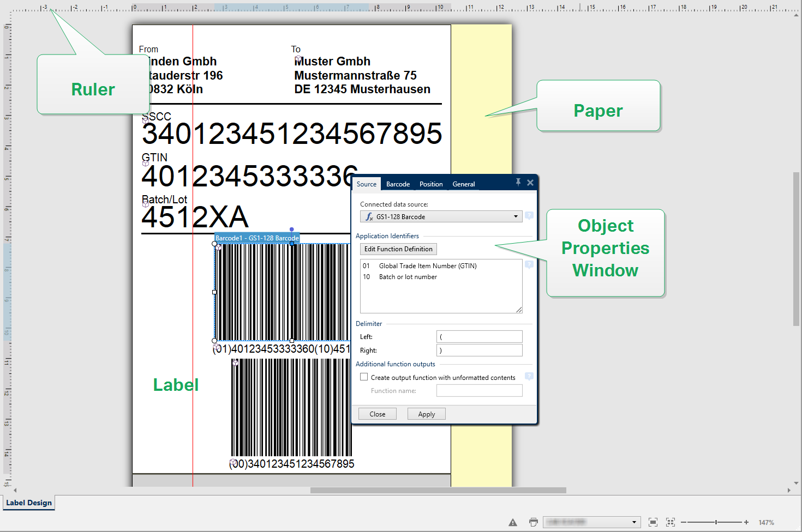Click the Left delimiter input field

(479, 337)
